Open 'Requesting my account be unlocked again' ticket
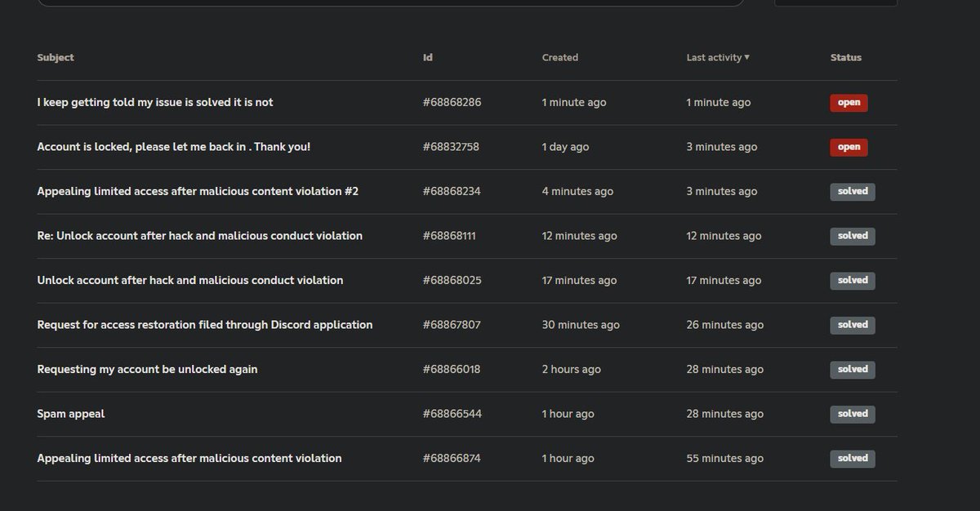This screenshot has width=980, height=511. [147, 369]
